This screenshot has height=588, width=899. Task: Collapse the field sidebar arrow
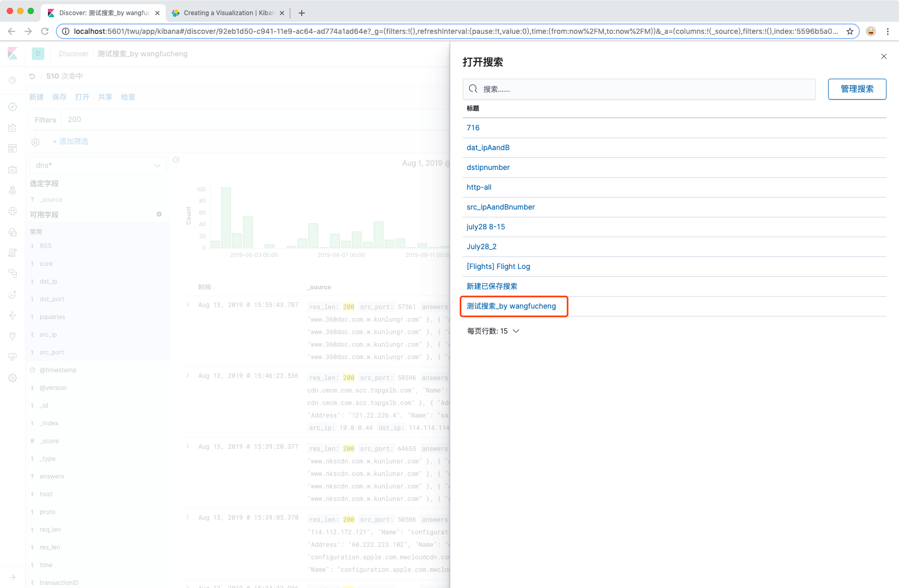pos(176,160)
